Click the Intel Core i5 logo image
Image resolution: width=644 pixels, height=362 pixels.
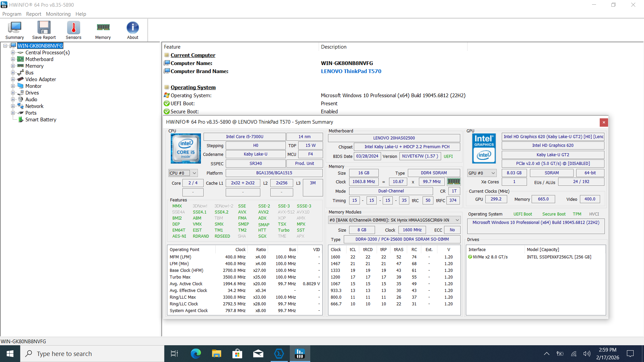[x=186, y=148]
